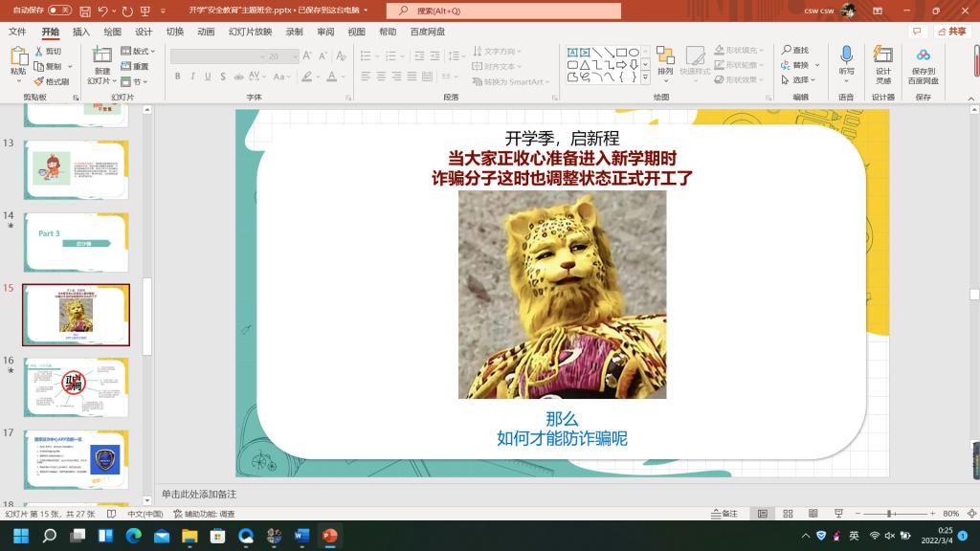Click the Save icon in title bar
Viewport: 980px width, 551px height.
click(x=86, y=11)
